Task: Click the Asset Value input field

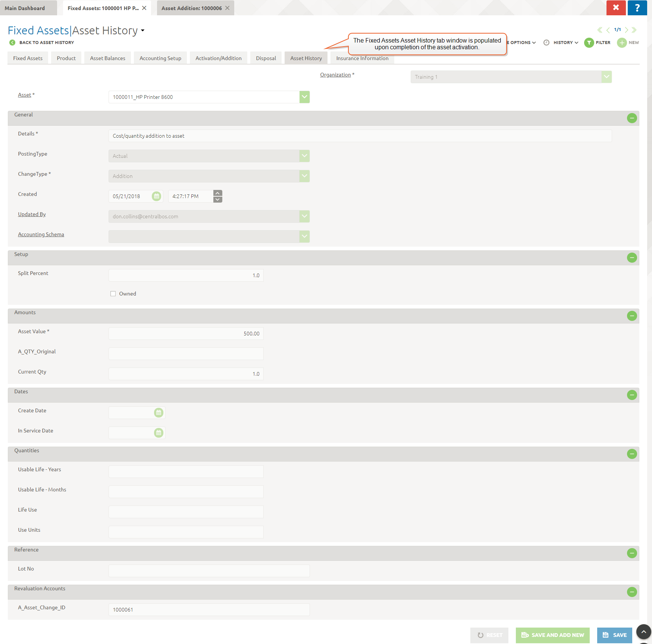Action: click(x=186, y=334)
